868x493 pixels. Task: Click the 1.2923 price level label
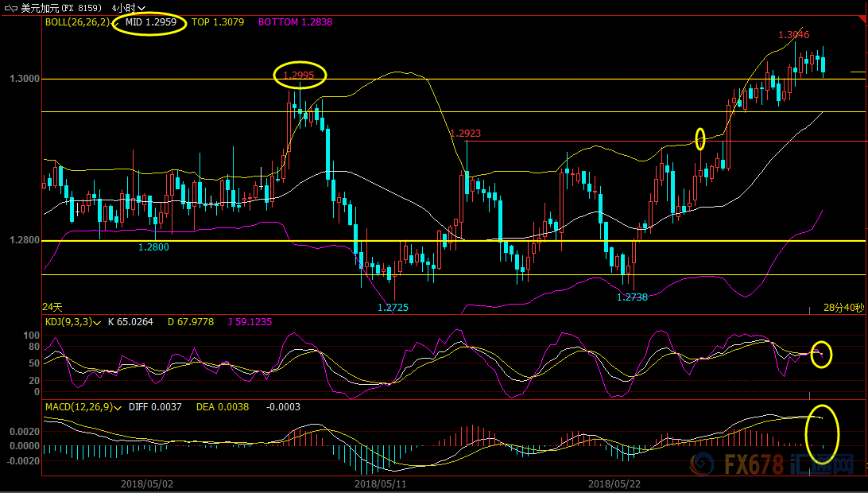pyautogui.click(x=465, y=134)
